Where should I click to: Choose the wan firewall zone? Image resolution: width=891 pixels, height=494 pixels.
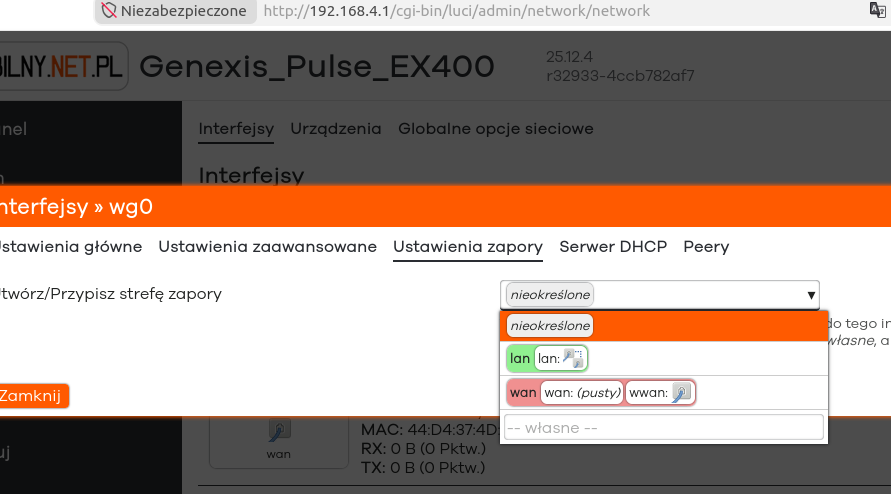664,392
